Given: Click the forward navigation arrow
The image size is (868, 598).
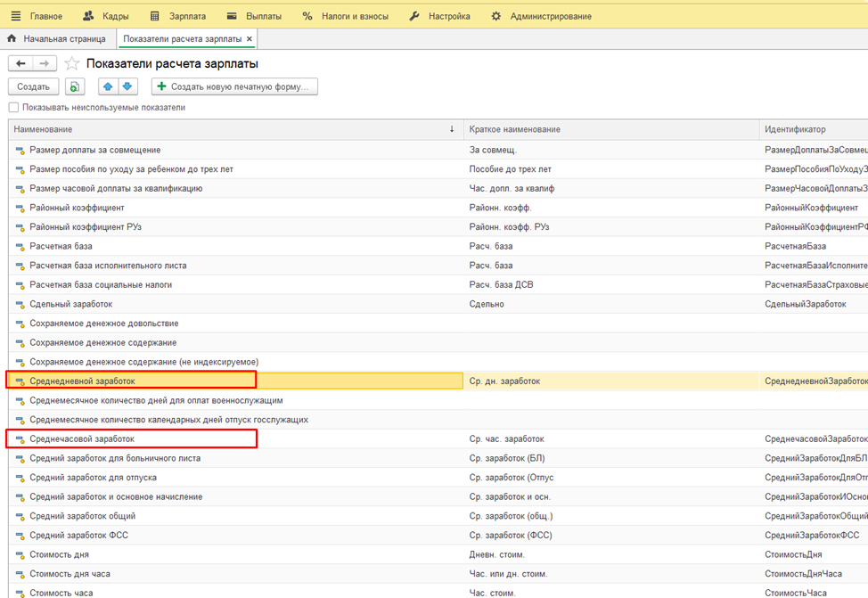Looking at the screenshot, I should click(45, 63).
